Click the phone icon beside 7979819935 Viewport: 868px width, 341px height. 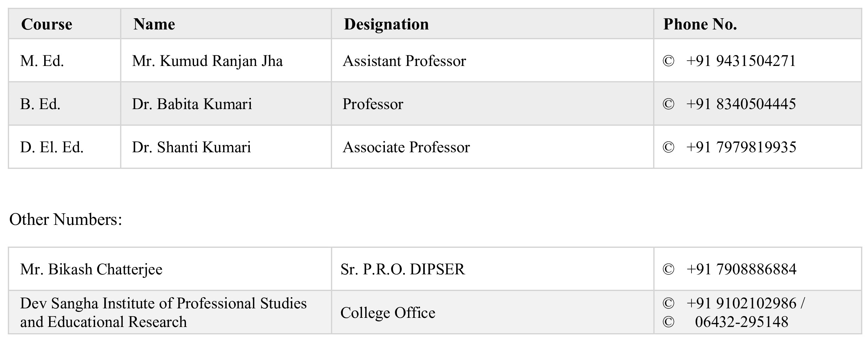(668, 147)
